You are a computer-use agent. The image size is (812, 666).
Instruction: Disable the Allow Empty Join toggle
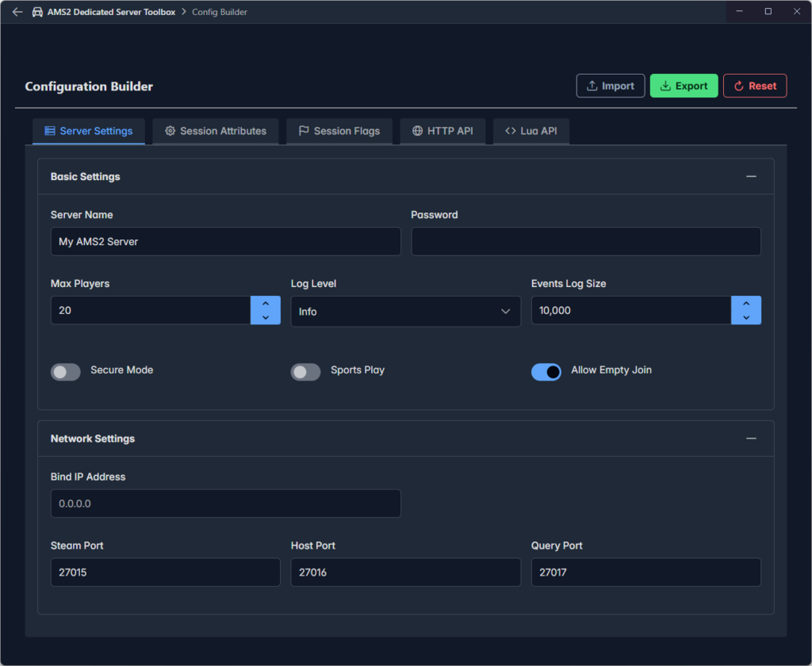tap(546, 372)
